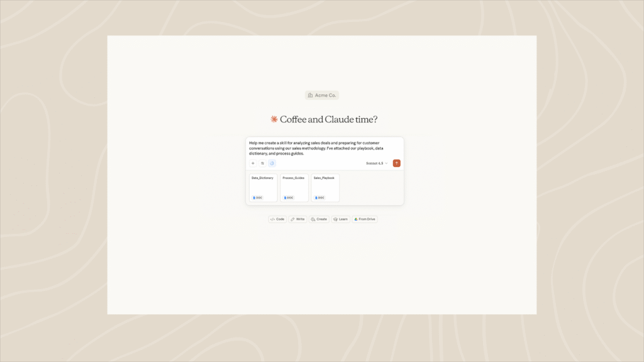
Task: Click the Acme Co. organization badge
Action: coord(322,96)
